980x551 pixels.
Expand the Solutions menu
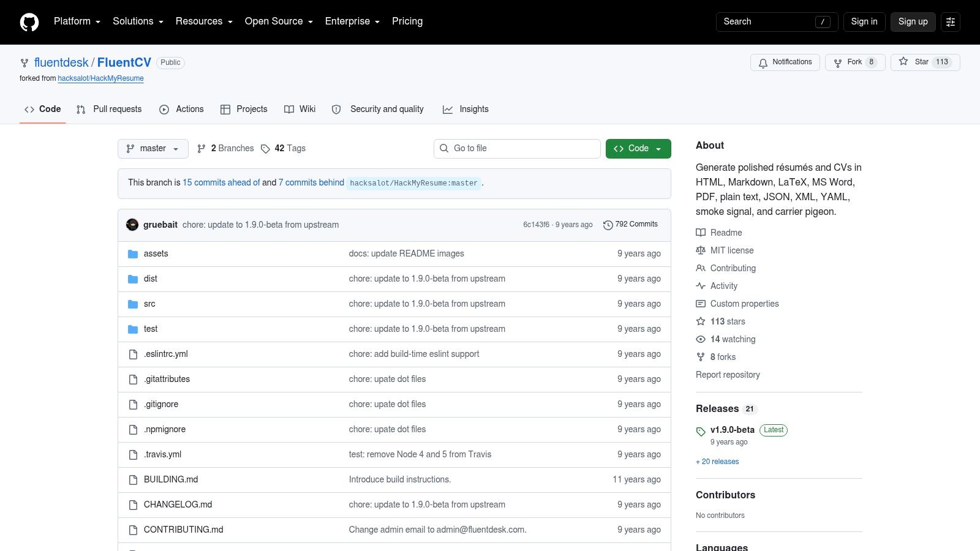tap(138, 21)
